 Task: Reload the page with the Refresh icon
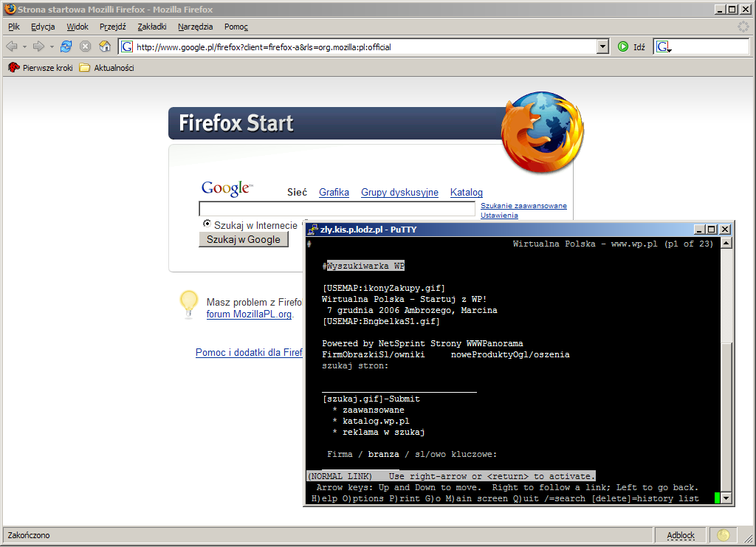[66, 47]
